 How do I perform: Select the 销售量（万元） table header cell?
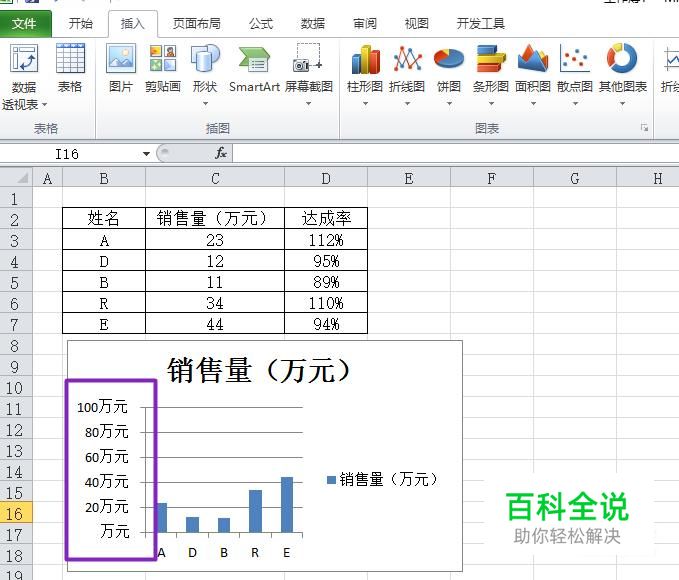pyautogui.click(x=215, y=218)
